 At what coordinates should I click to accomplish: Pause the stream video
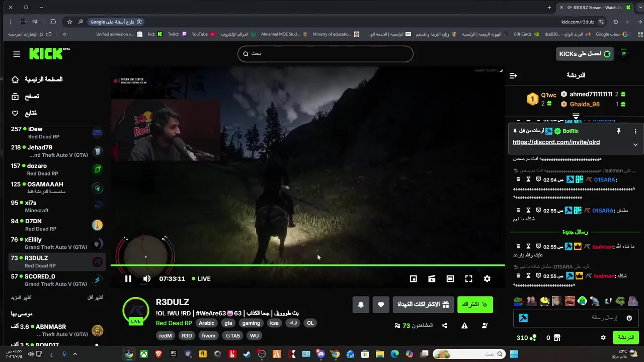pyautogui.click(x=128, y=279)
